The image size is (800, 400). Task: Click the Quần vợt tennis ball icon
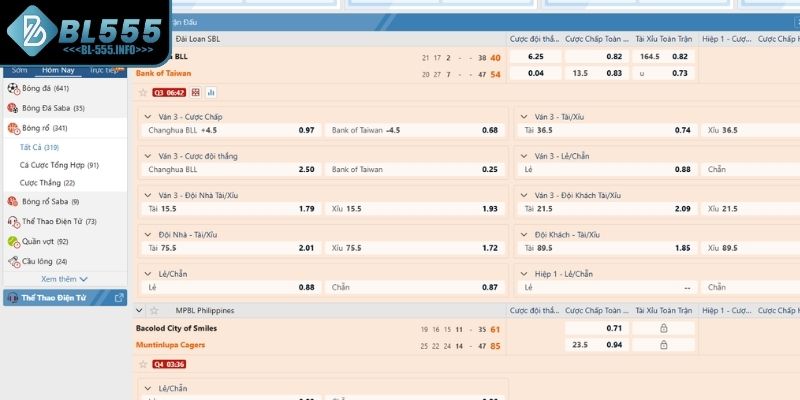(x=12, y=241)
